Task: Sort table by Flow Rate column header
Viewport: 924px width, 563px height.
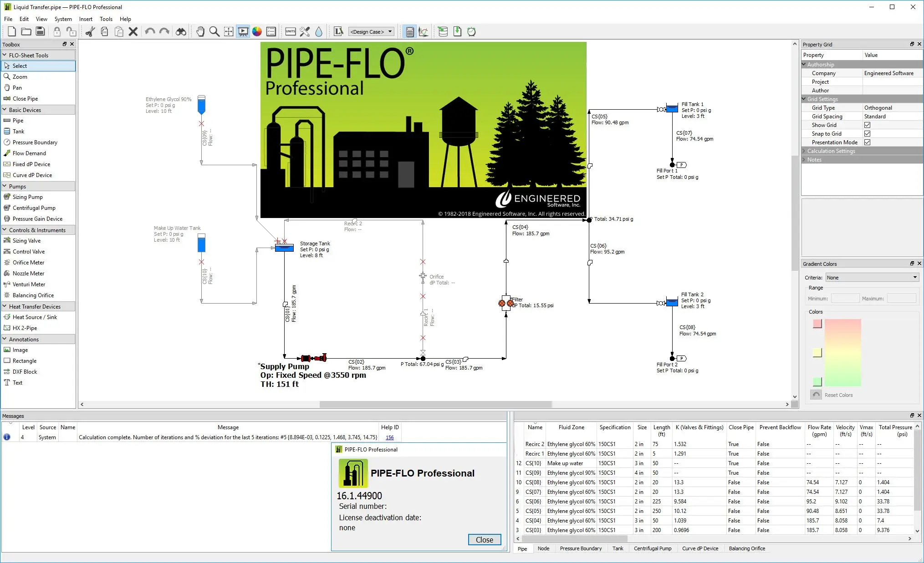Action: point(819,431)
